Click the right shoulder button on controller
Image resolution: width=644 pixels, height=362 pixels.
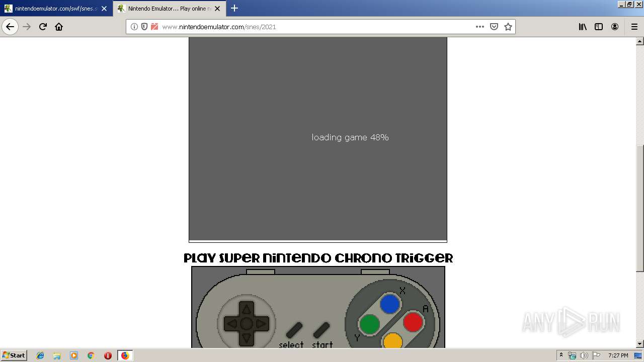tap(375, 271)
